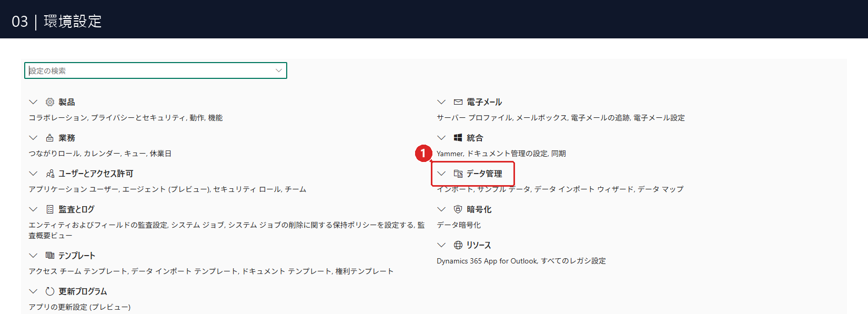Click the shield icon beside 暗号化
The image size is (868, 335).
(458, 209)
